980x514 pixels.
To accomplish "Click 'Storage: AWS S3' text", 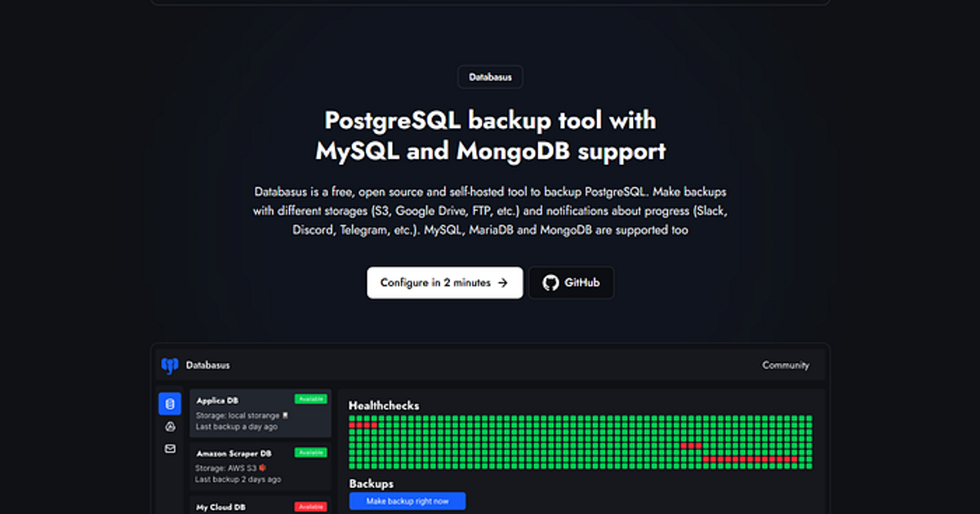I will pyautogui.click(x=225, y=468).
